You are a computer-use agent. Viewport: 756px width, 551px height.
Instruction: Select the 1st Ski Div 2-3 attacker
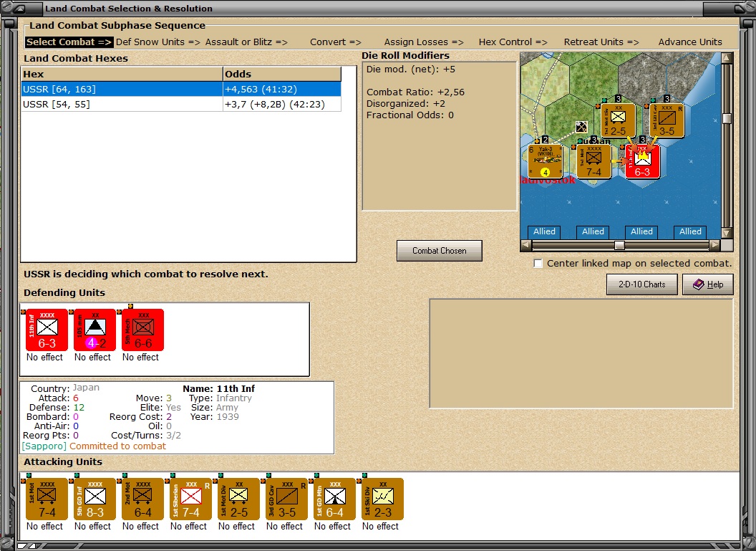(380, 499)
